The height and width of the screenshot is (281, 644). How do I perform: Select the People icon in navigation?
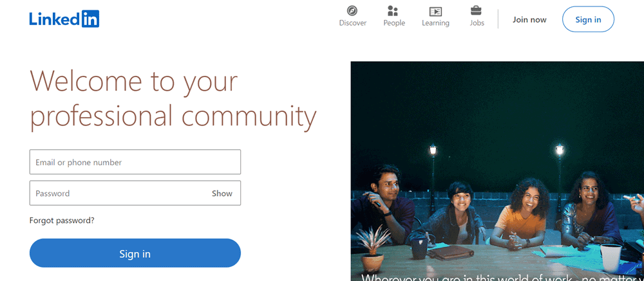click(x=393, y=11)
